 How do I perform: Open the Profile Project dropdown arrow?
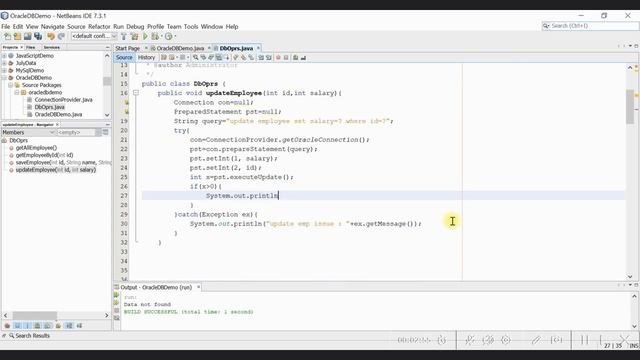pos(175,36)
